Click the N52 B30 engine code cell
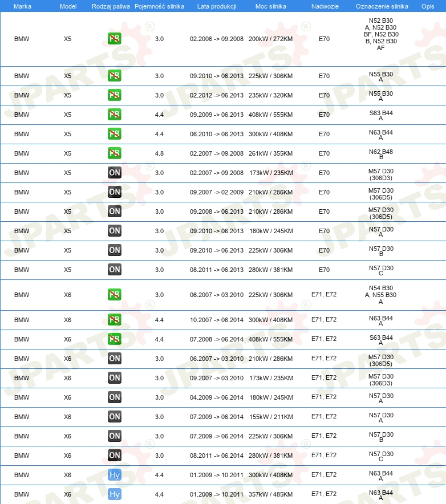 pyautogui.click(x=381, y=34)
